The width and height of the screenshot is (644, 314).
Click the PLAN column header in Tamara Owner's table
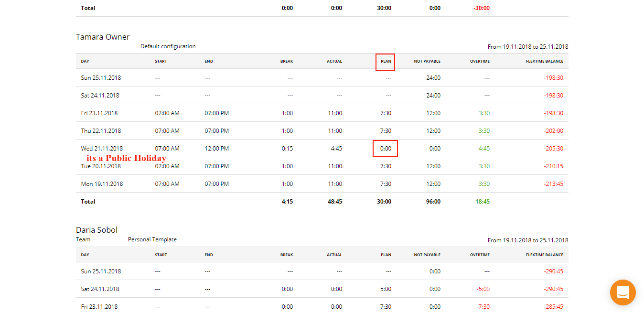386,61
